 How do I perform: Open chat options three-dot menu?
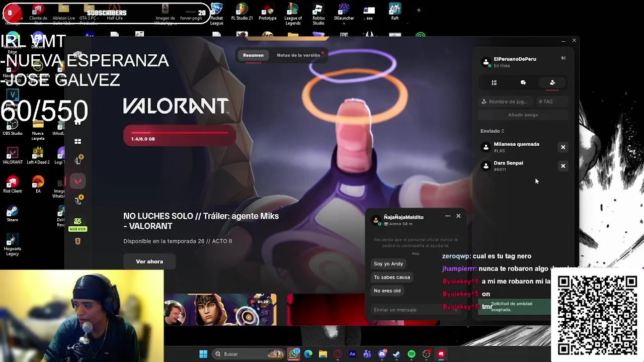[447, 216]
